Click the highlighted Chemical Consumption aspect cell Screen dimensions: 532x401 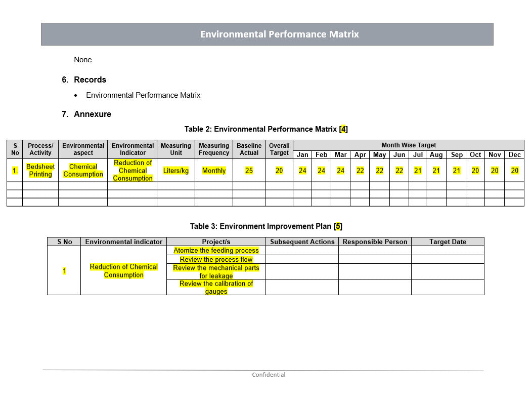[83, 171]
